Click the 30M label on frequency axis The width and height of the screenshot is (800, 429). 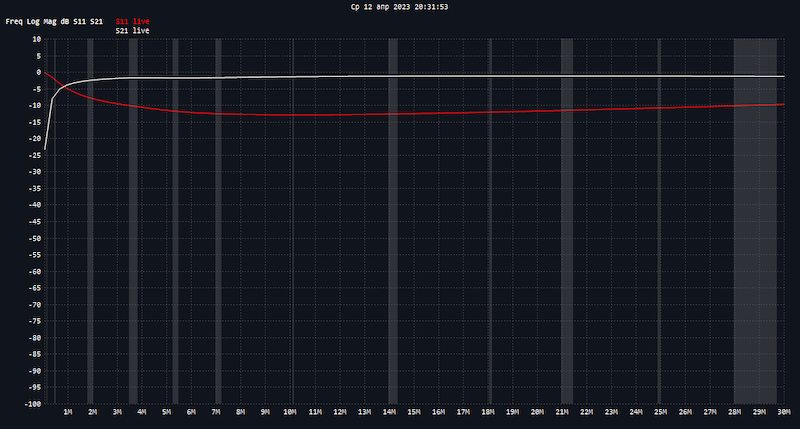pyautogui.click(x=783, y=412)
